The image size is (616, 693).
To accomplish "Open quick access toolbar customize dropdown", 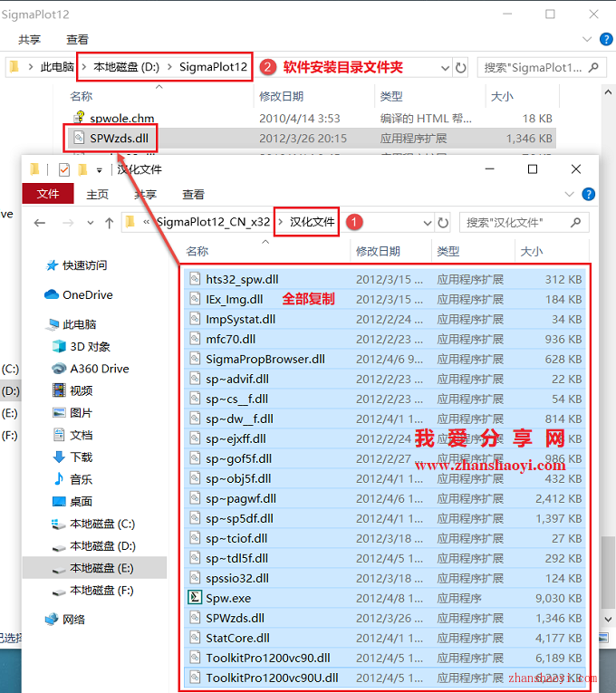I will click(100, 170).
